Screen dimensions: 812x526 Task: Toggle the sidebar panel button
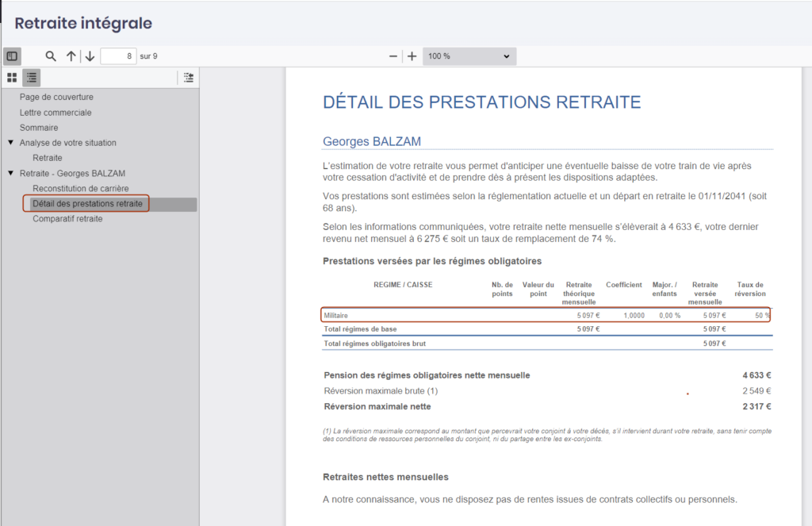point(12,56)
